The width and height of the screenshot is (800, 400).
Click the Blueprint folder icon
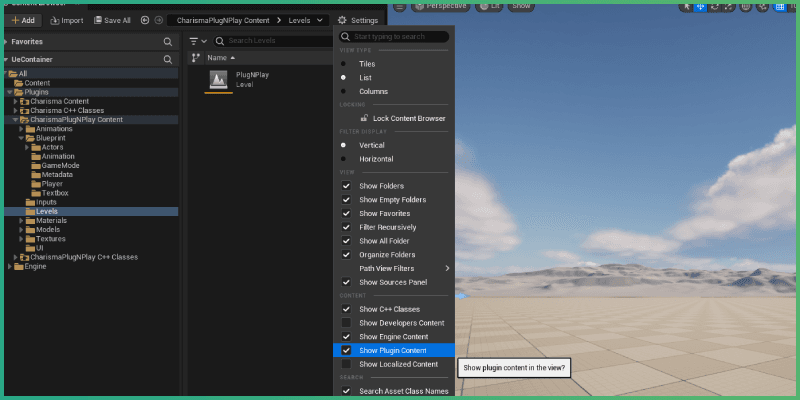click(30, 138)
